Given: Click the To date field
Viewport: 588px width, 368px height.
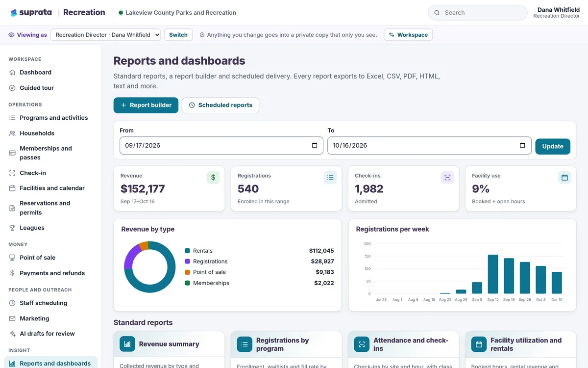Looking at the screenshot, I should [x=429, y=146].
